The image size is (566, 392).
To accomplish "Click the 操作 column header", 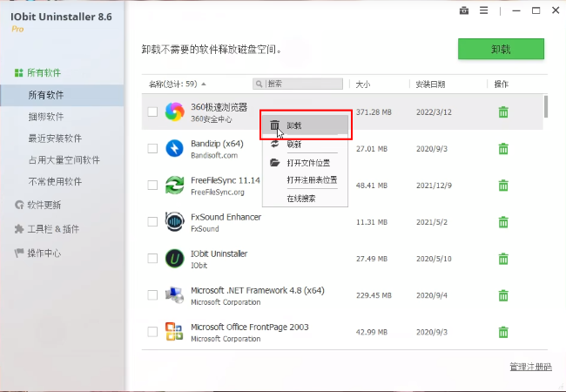I will point(501,84).
